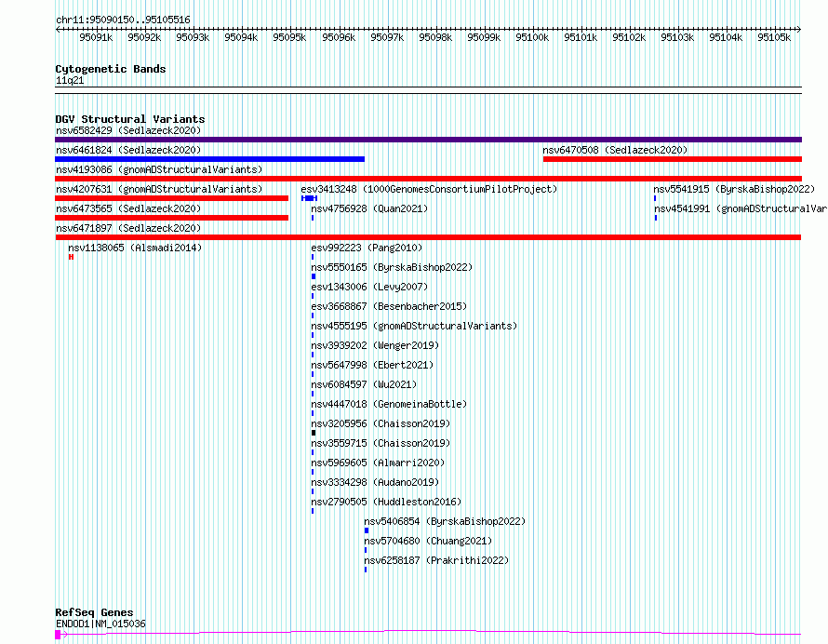Open nsv2790505 (Huddleston2016) label

pyautogui.click(x=386, y=502)
